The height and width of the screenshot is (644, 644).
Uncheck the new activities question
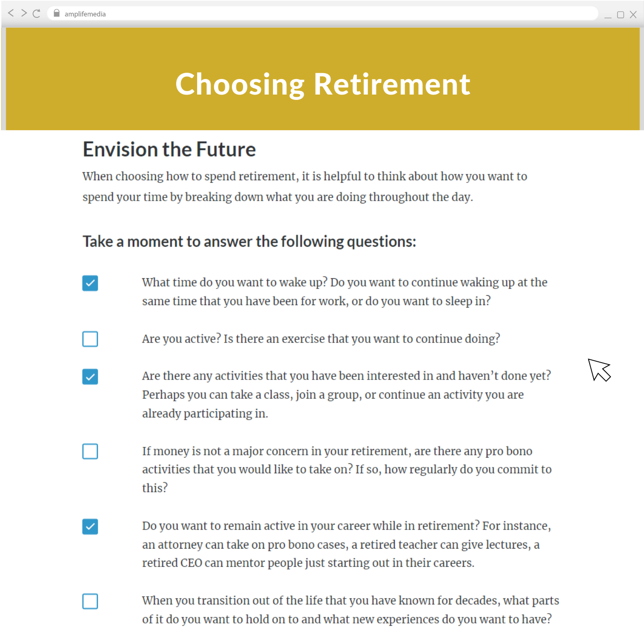(90, 377)
